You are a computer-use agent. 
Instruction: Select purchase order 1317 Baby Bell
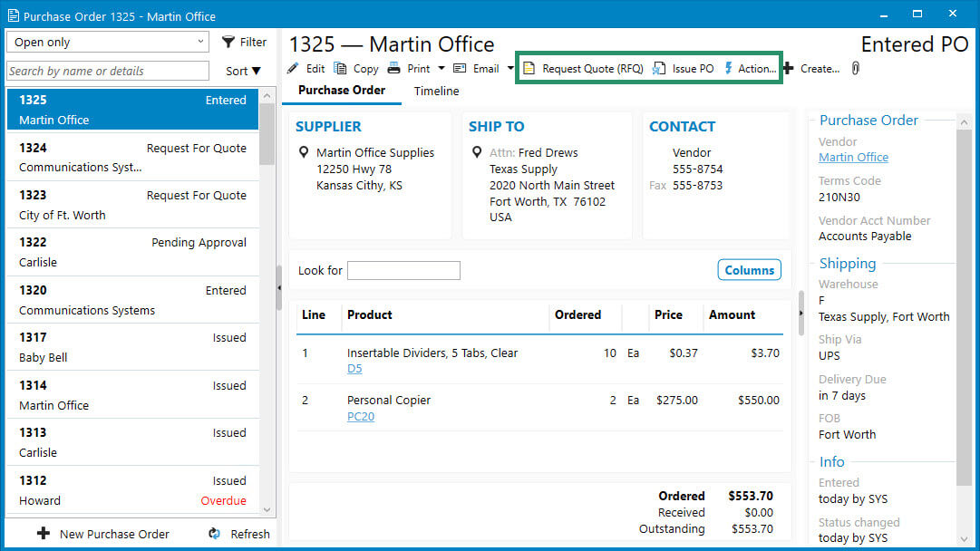(132, 347)
